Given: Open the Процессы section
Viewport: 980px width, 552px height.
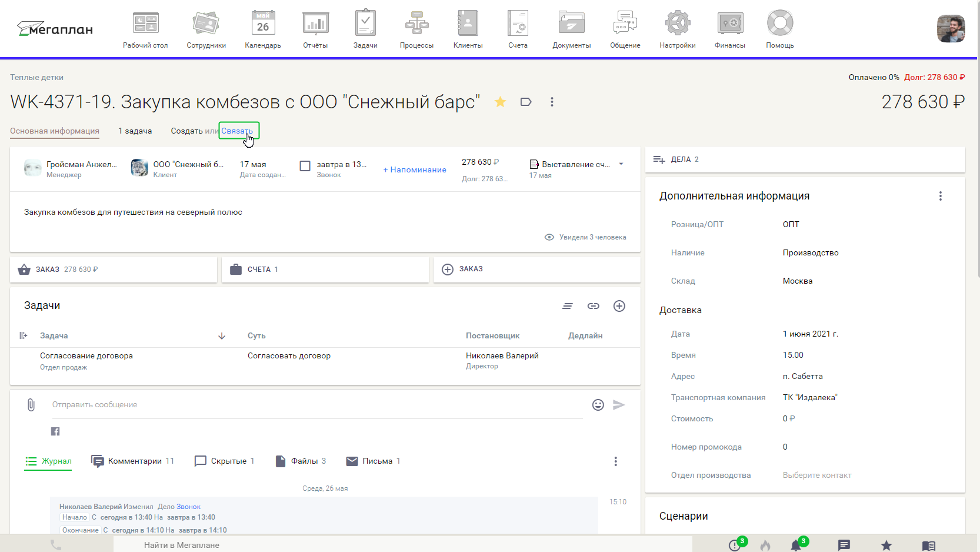Looking at the screenshot, I should coord(416,29).
